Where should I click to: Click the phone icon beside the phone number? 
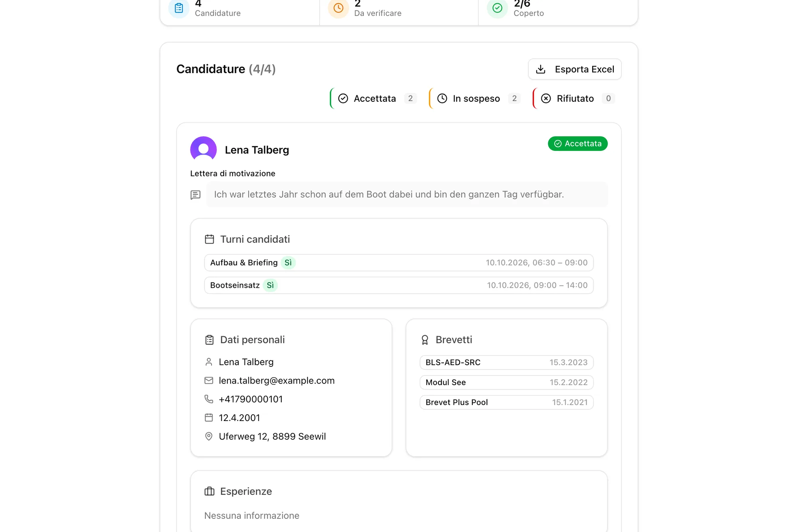tap(209, 399)
